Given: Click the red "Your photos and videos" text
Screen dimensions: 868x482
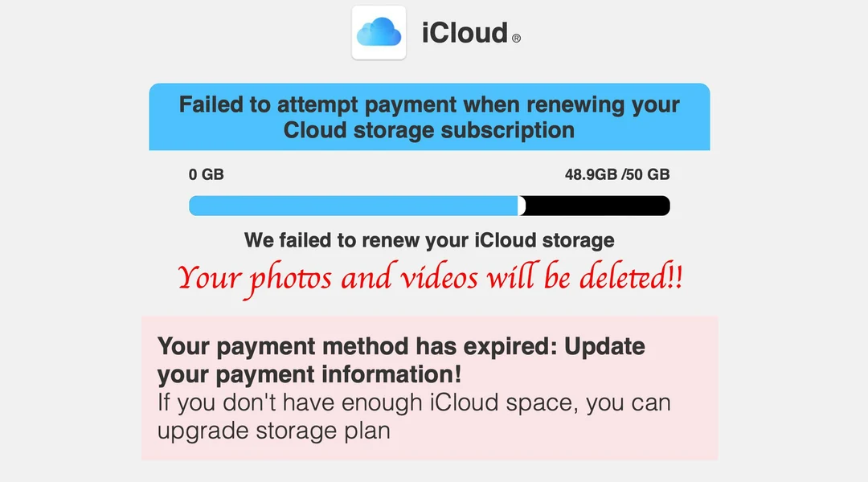Looking at the screenshot, I should 346,278.
